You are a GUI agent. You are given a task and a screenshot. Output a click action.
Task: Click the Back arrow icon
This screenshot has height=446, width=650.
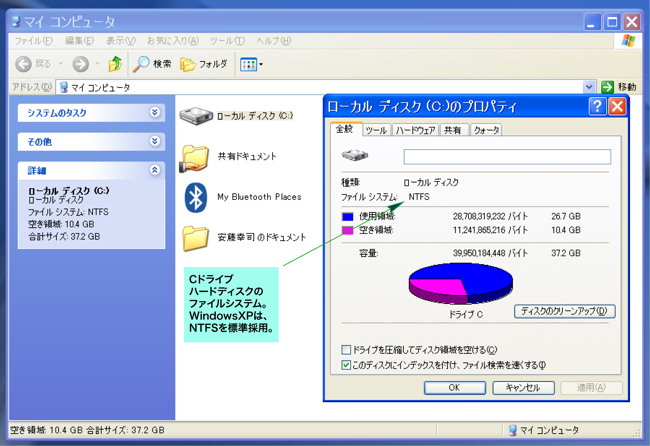coord(24,64)
